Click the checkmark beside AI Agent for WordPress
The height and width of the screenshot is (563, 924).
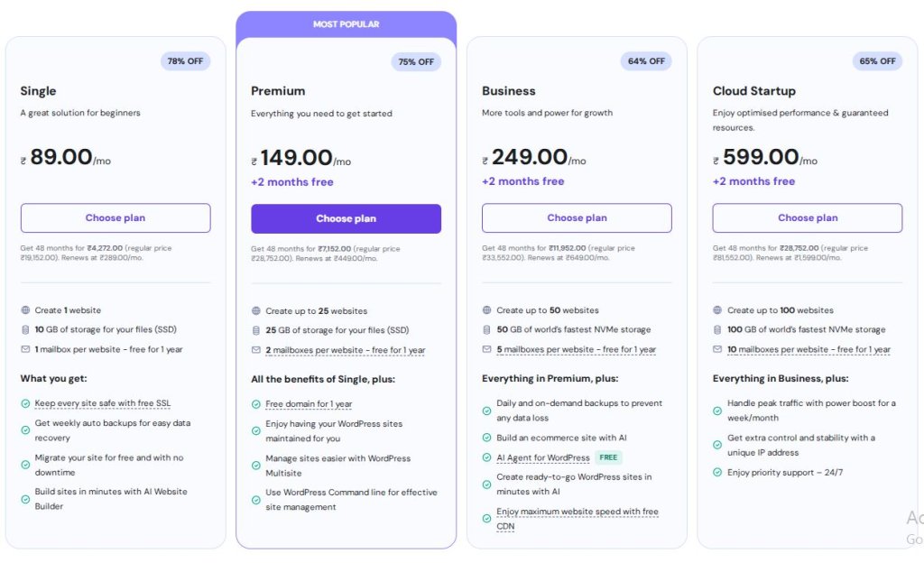coord(487,458)
